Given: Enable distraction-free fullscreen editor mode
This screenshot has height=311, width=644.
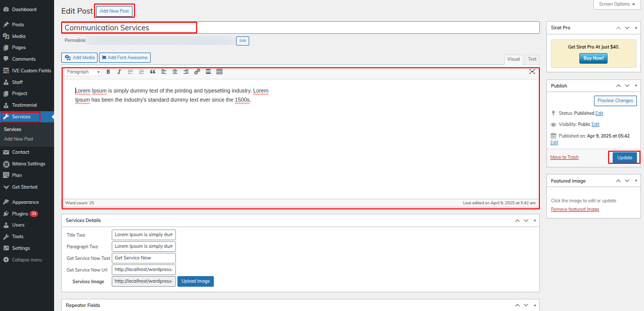Looking at the screenshot, I should click(532, 72).
